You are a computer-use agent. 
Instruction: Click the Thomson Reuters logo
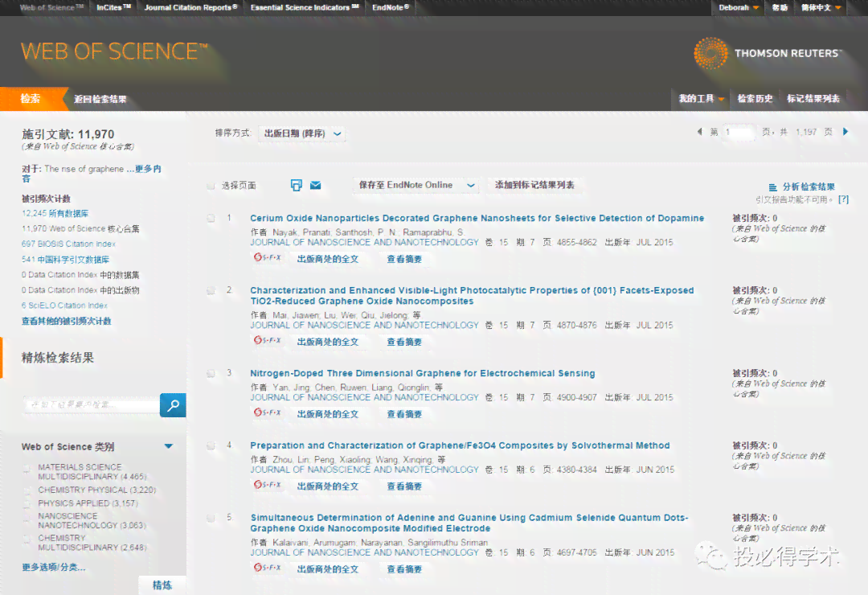[x=768, y=53]
